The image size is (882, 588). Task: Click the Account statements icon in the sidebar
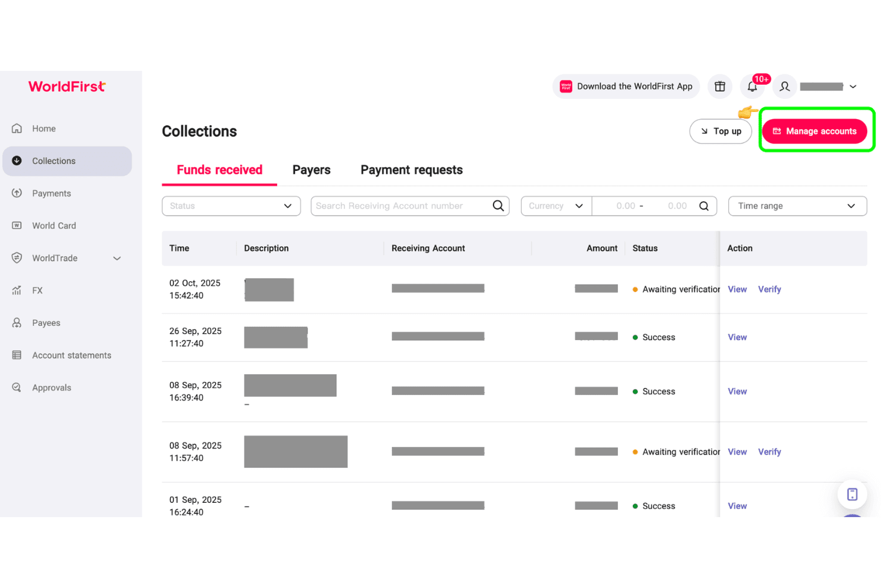17,355
